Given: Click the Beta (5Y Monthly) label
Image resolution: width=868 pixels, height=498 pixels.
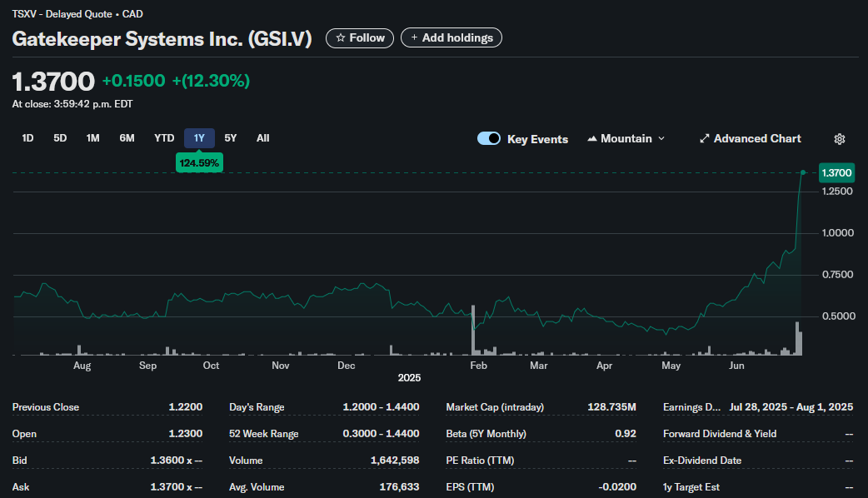Looking at the screenshot, I should click(486, 434).
